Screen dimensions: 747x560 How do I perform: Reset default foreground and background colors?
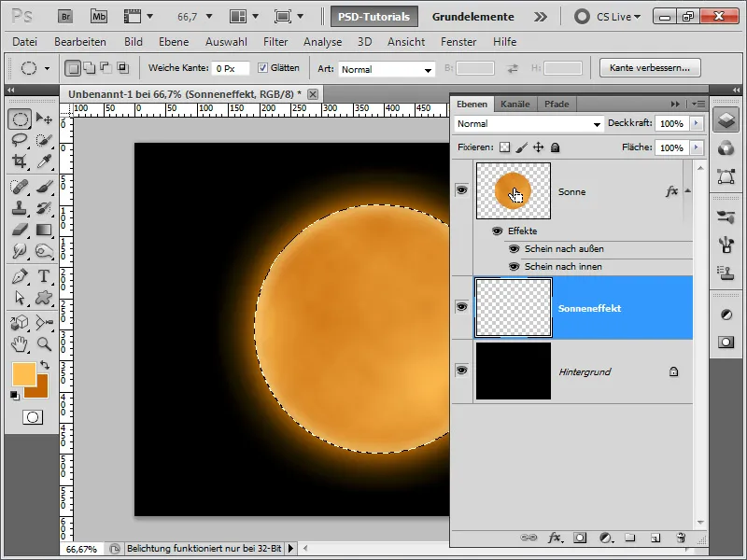coord(15,395)
